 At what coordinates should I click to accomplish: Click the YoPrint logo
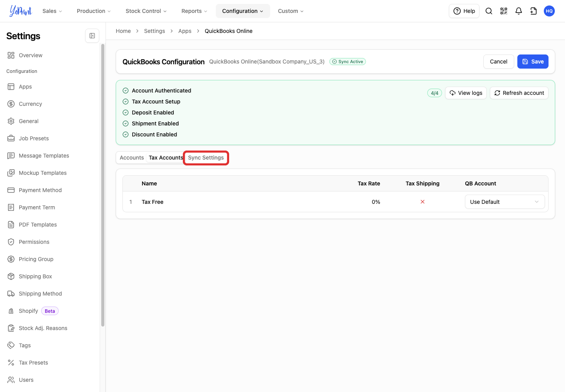point(20,11)
